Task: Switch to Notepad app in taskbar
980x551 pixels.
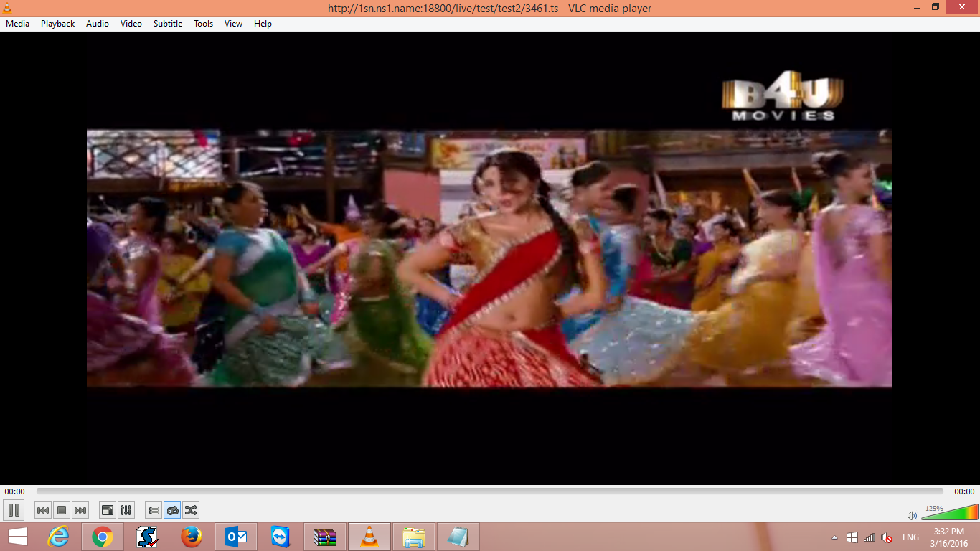Action: click(x=458, y=537)
